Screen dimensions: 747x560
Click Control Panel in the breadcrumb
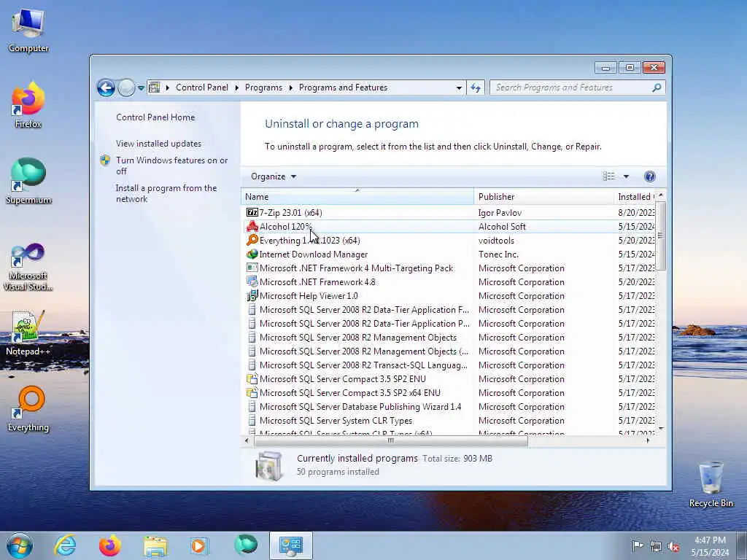coord(202,87)
